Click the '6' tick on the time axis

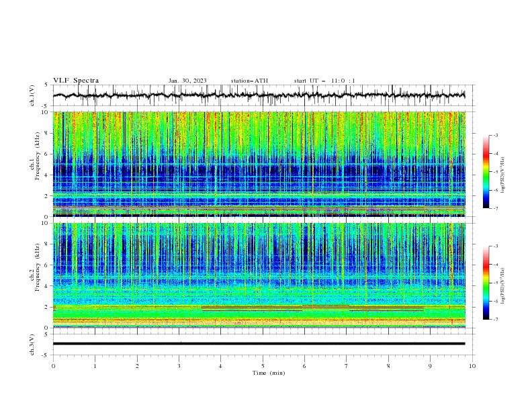pyautogui.click(x=304, y=366)
